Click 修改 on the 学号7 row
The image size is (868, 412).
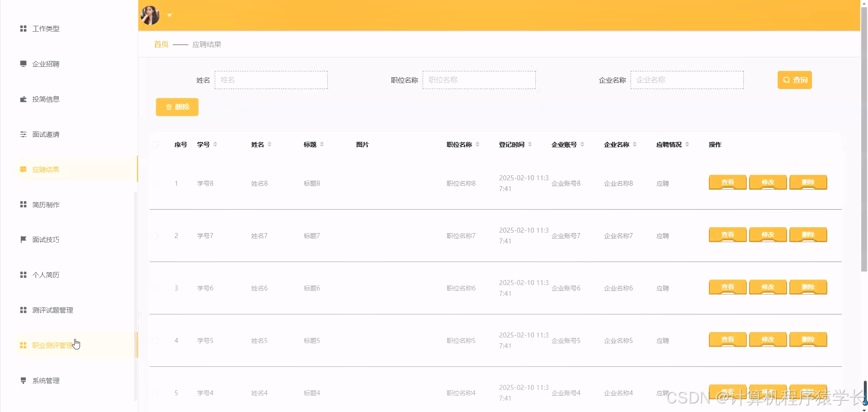(x=767, y=234)
